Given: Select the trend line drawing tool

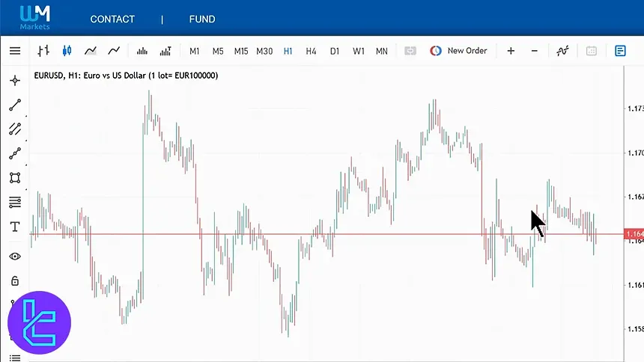Looking at the screenshot, I should 15,105.
